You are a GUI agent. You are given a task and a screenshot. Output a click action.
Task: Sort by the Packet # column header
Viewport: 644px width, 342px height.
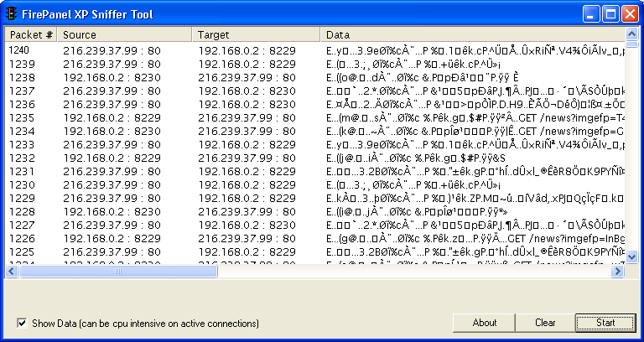31,35
